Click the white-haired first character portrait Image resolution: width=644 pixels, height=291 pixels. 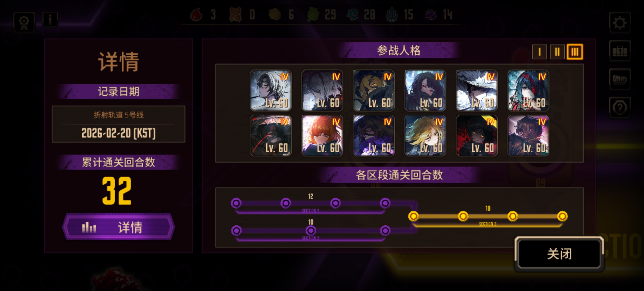click(271, 91)
